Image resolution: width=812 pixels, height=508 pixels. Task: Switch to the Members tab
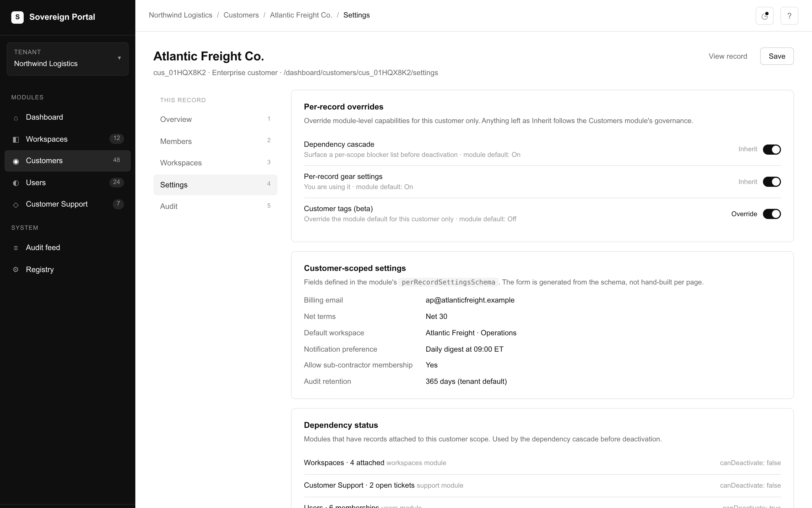click(215, 141)
